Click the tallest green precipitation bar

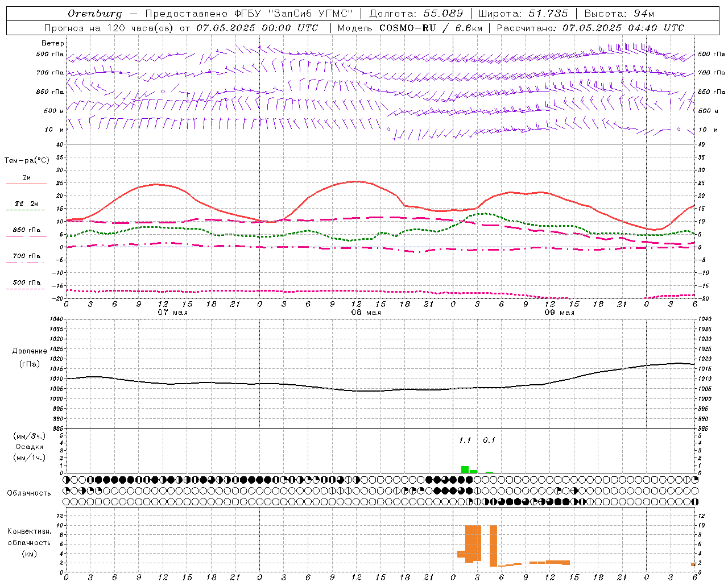point(465,469)
